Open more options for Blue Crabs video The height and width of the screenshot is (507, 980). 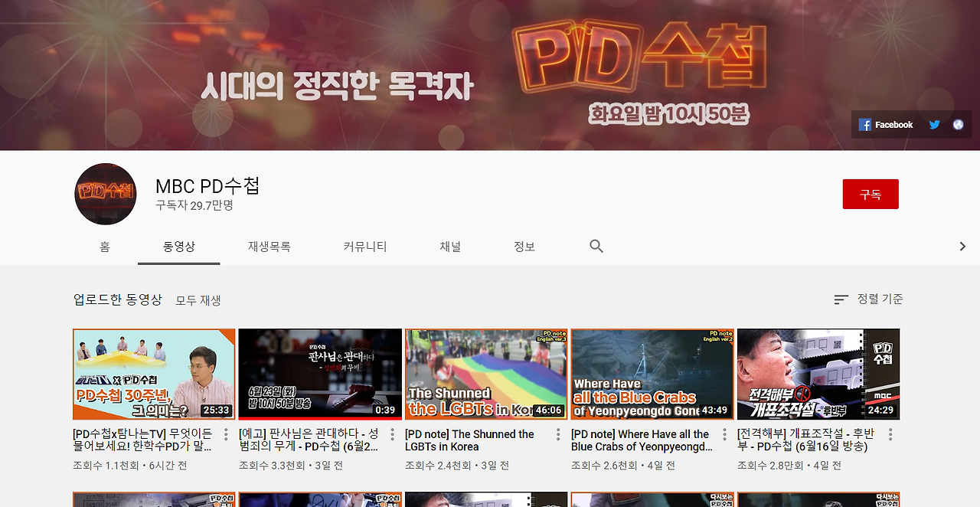click(x=724, y=435)
